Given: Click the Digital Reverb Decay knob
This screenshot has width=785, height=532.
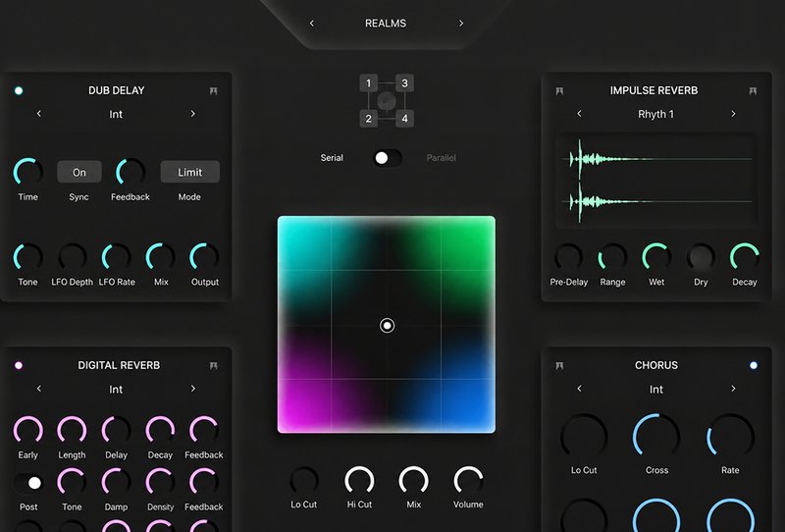Looking at the screenshot, I should point(160,430).
